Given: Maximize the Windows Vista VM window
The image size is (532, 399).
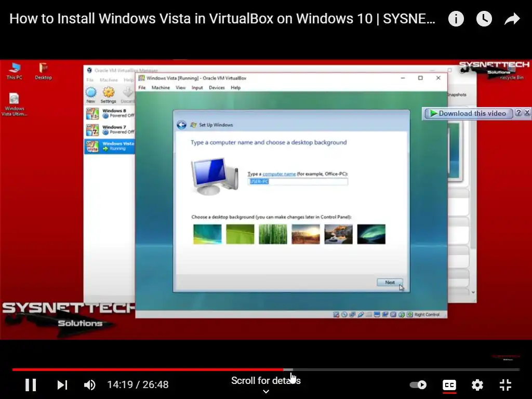Looking at the screenshot, I should [420, 78].
